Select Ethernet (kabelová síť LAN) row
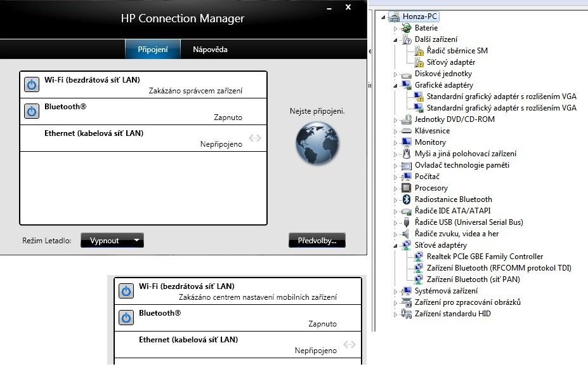 click(x=143, y=138)
